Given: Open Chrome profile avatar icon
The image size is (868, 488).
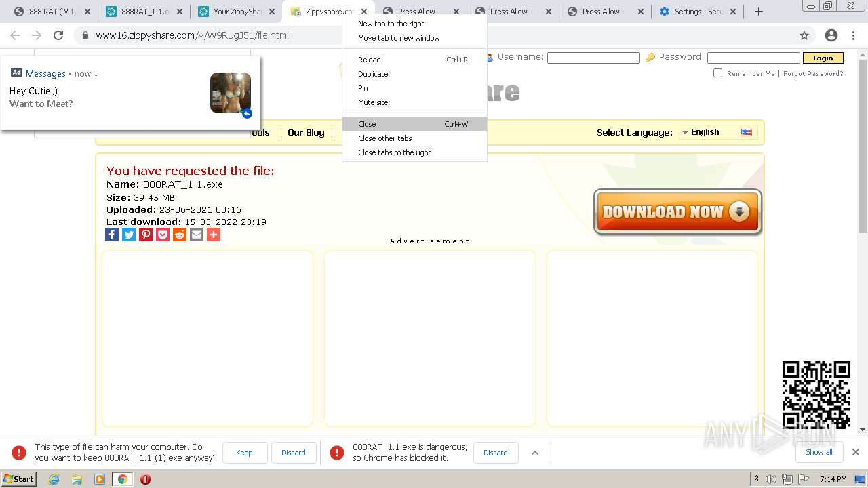Looking at the screenshot, I should (831, 35).
